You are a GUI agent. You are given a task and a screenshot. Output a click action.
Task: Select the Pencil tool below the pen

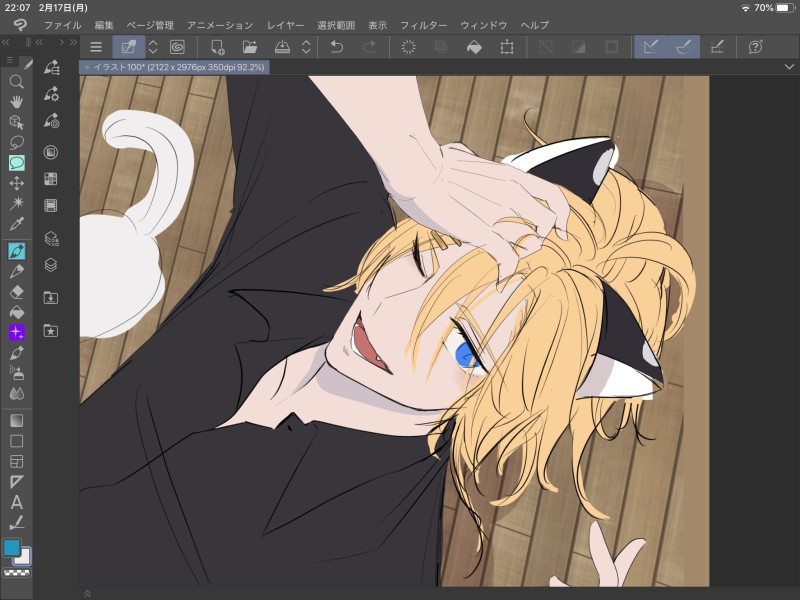click(x=16, y=271)
